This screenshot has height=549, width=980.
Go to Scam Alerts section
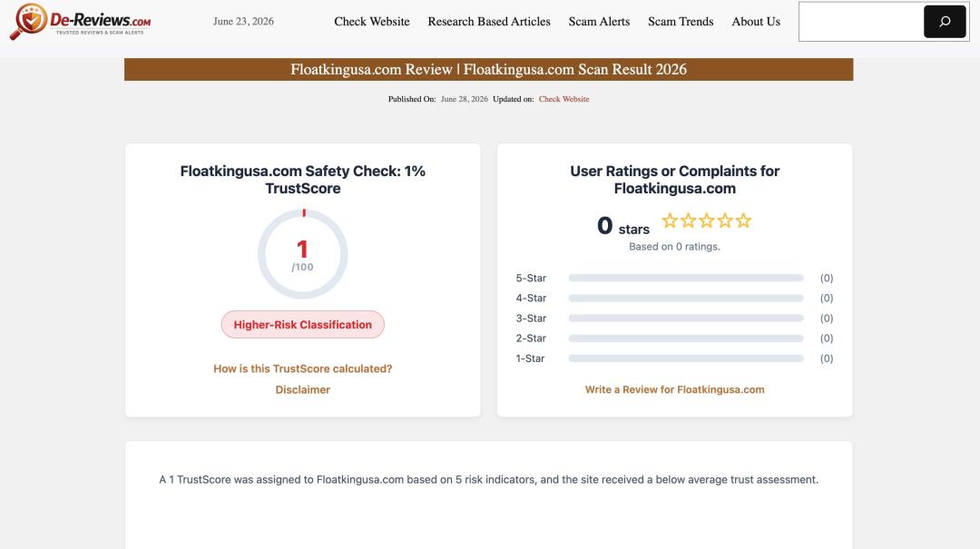click(599, 21)
